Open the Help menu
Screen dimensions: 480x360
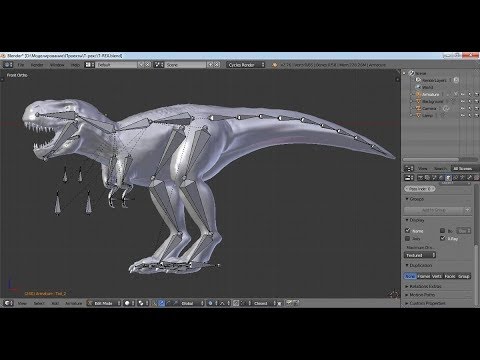[75, 65]
